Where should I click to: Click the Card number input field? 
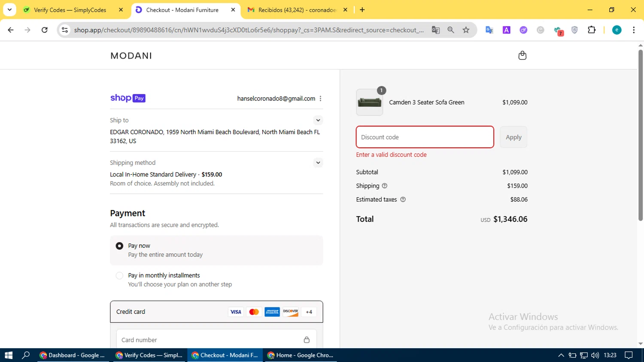coord(216,339)
